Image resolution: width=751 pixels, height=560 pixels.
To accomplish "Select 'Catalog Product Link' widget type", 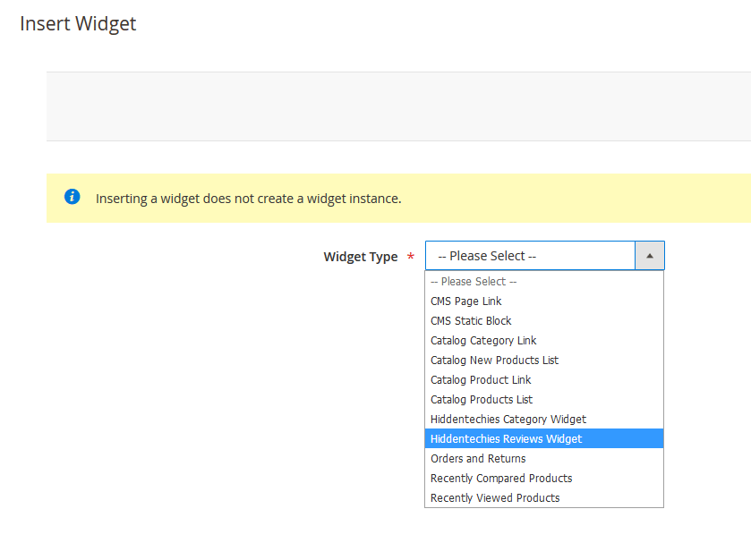I will [481, 380].
